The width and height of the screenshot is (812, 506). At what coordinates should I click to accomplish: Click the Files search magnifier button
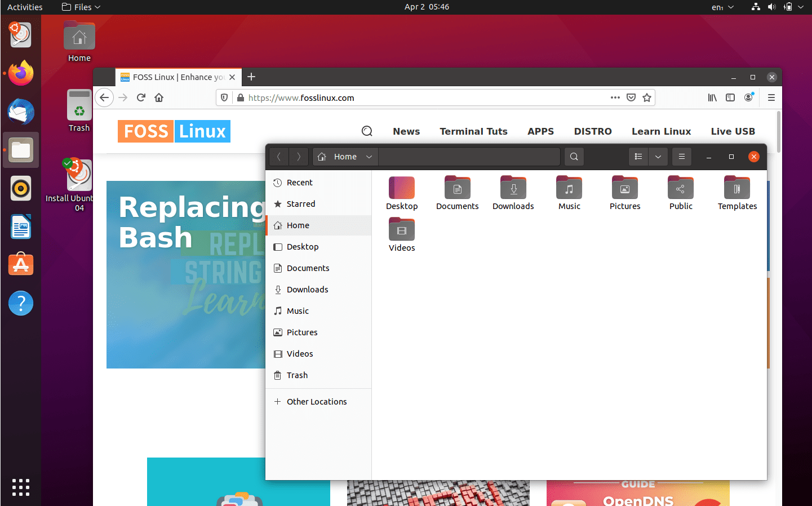(x=574, y=157)
